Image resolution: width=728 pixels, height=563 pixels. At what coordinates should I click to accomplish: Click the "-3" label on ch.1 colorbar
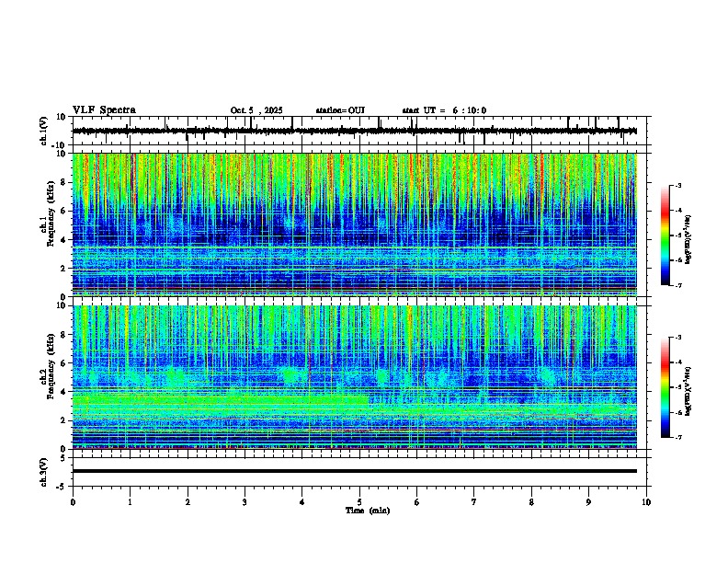click(x=677, y=186)
